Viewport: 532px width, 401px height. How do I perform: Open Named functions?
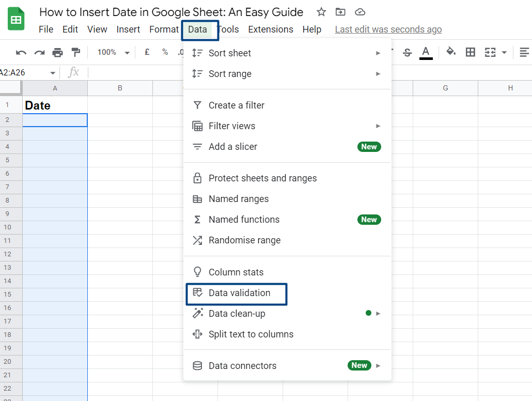point(287,220)
